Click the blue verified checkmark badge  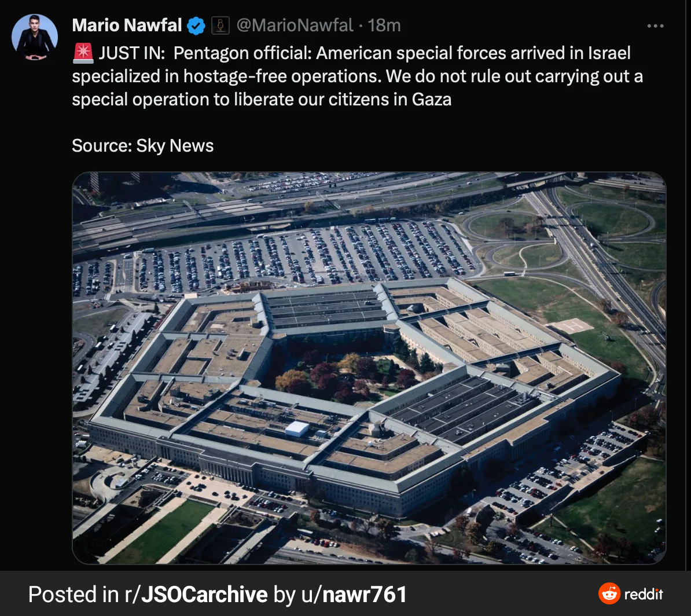[196, 25]
